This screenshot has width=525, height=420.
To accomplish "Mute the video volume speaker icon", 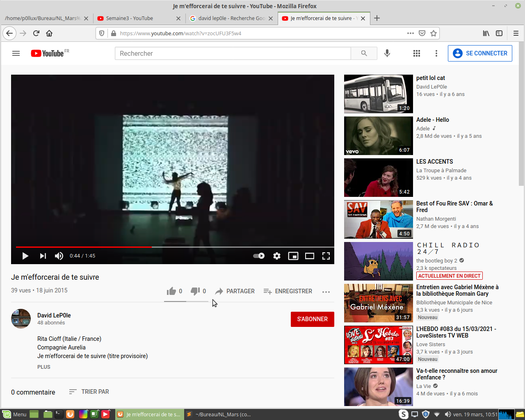I will (59, 256).
